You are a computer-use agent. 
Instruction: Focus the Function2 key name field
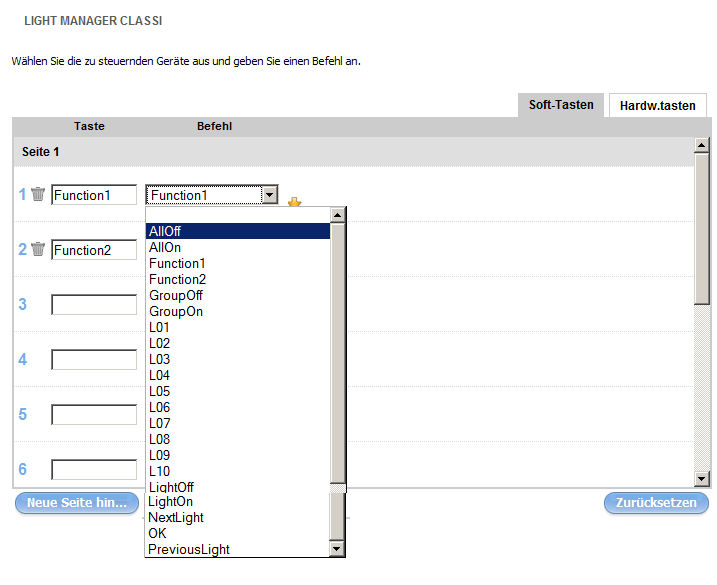[x=94, y=250]
